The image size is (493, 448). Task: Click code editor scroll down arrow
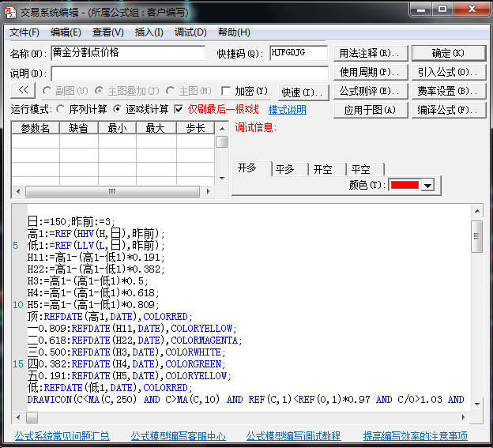pyautogui.click(x=477, y=404)
